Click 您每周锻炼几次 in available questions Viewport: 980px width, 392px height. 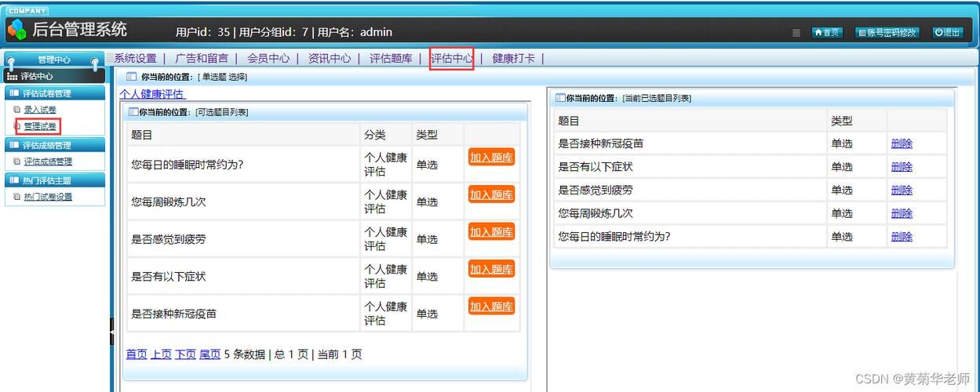[169, 201]
